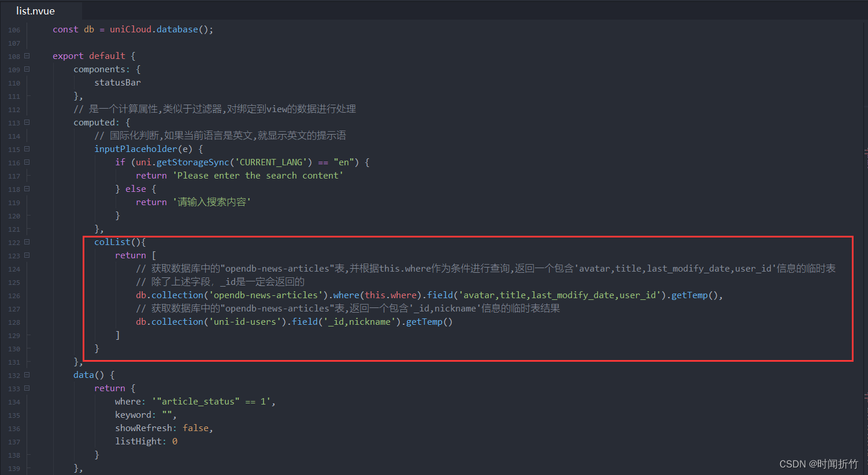Image resolution: width=868 pixels, height=475 pixels.
Task: Click 'Please enter the search content' string
Action: pos(258,176)
